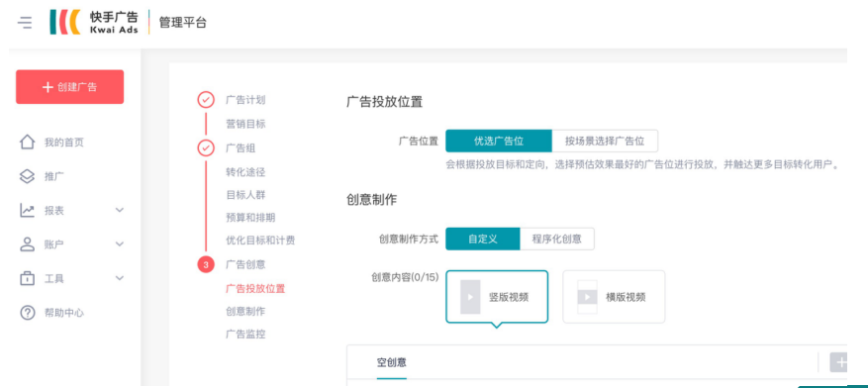Click the question mark icon beside 帮助中心
Image resolution: width=868 pixels, height=388 pixels.
tap(27, 312)
